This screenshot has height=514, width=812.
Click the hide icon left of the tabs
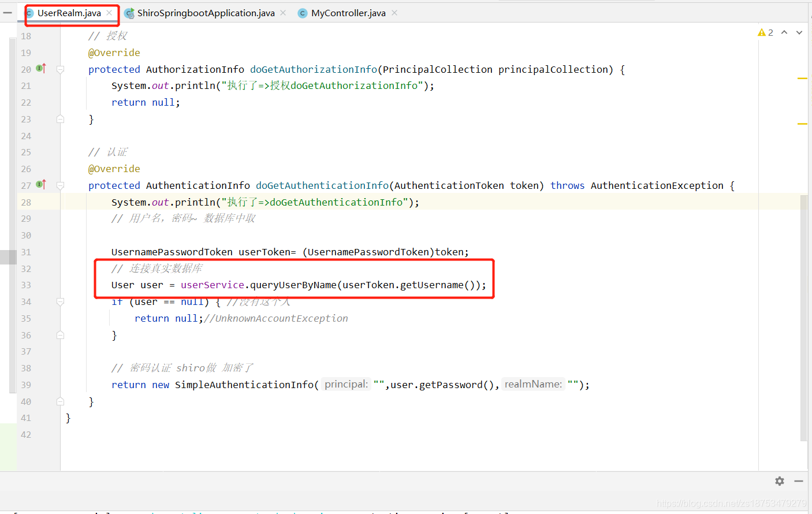click(x=8, y=12)
